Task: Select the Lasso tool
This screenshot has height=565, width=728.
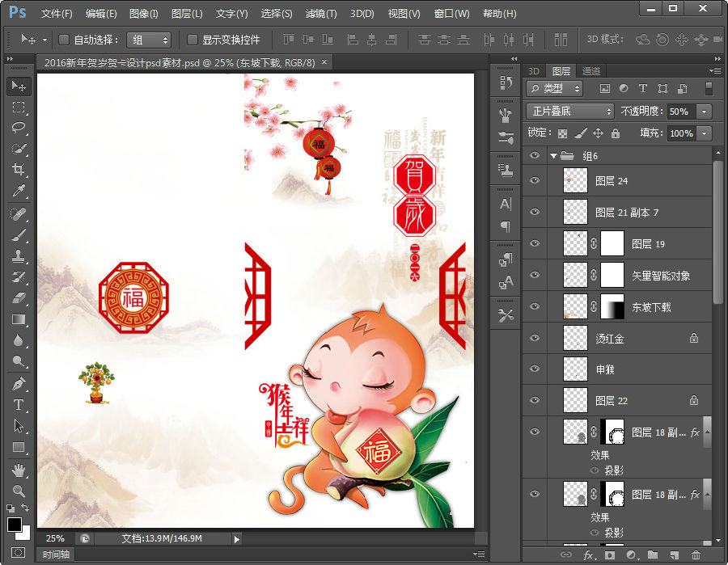Action: [x=19, y=128]
